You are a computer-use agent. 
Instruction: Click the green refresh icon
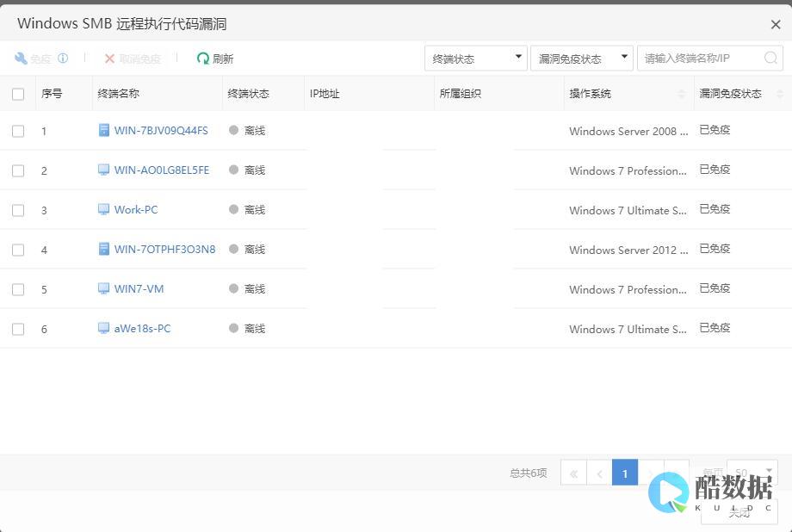point(202,59)
